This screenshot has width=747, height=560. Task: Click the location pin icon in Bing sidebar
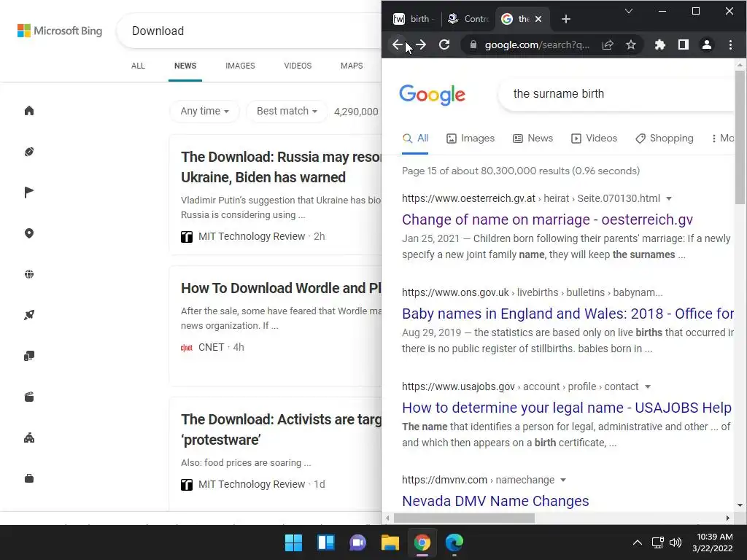[29, 233]
